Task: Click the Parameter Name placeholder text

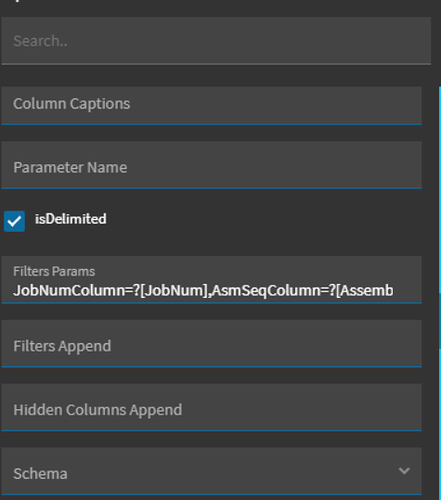Action: click(x=70, y=167)
